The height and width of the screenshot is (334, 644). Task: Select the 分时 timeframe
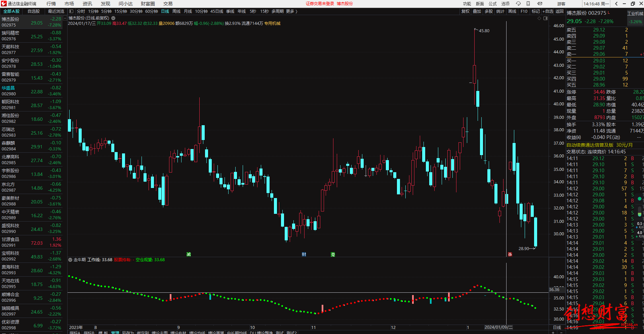(x=81, y=11)
